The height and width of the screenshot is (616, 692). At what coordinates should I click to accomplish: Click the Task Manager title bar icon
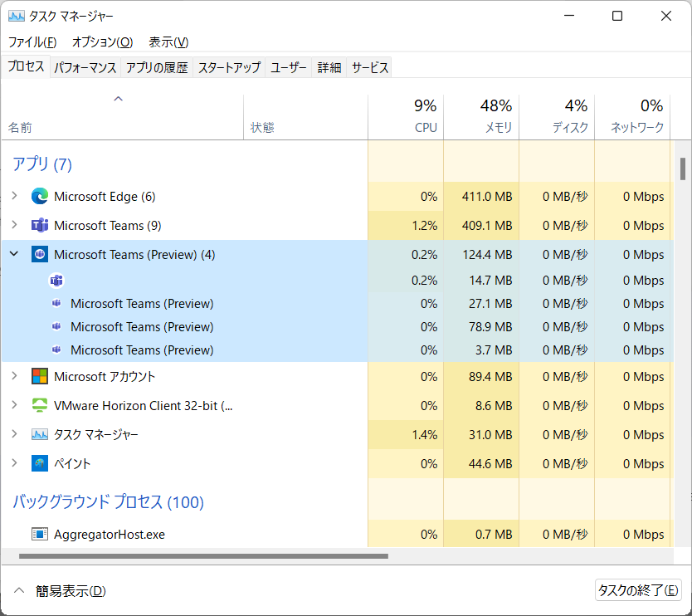(x=17, y=17)
